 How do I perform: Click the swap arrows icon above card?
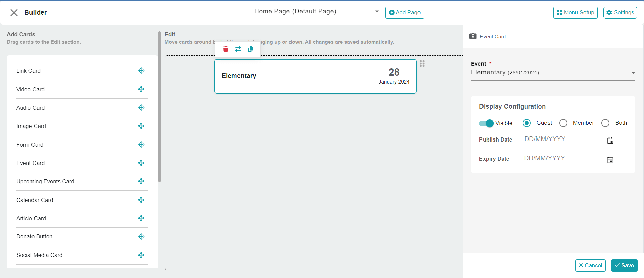tap(238, 49)
